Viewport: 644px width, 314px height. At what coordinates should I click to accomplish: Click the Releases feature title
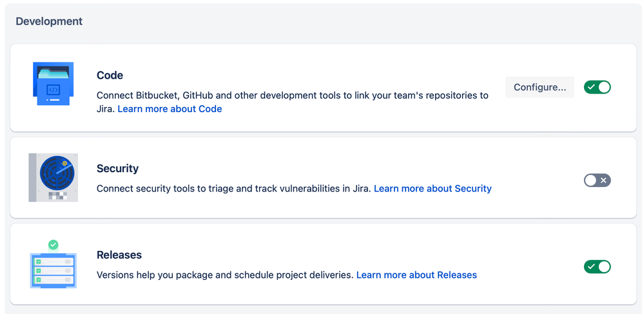click(x=119, y=255)
